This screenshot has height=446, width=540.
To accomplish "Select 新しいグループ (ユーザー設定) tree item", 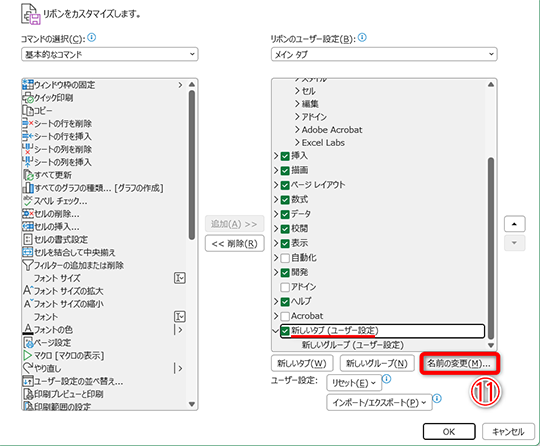I will click(x=353, y=345).
